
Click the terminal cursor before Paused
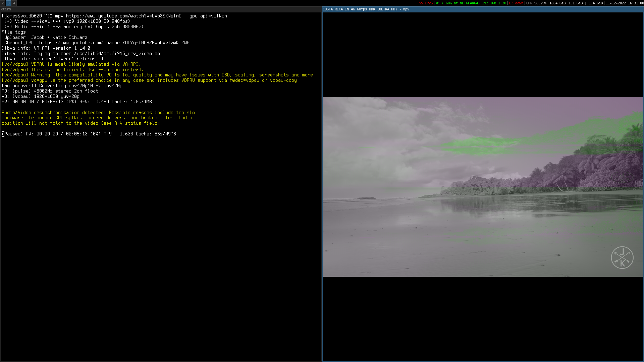[3, 134]
